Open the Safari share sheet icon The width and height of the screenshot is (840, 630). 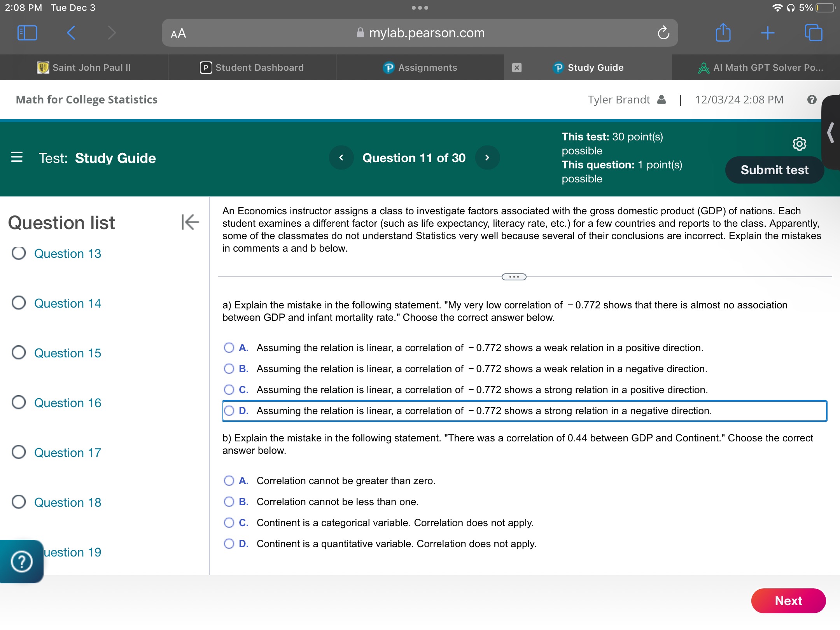[723, 33]
